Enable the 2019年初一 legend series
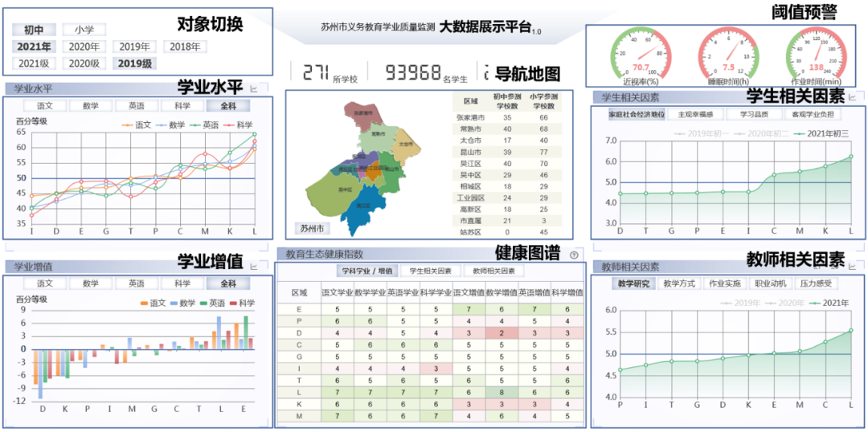 (702, 134)
